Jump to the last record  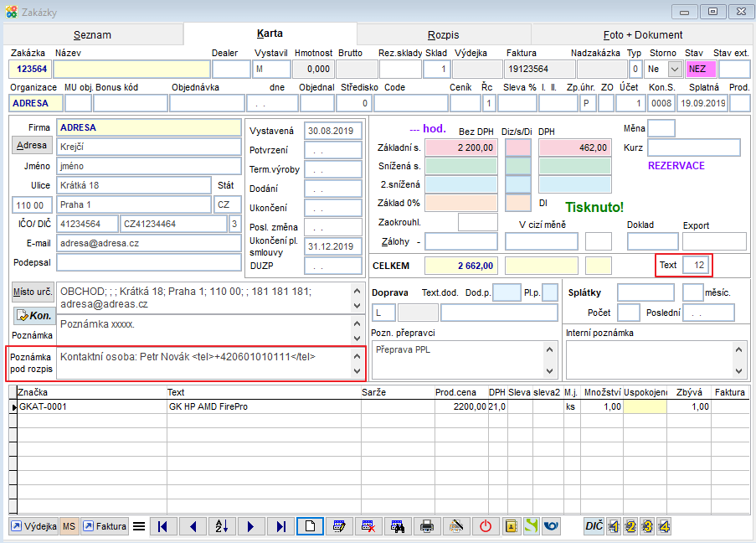280,526
